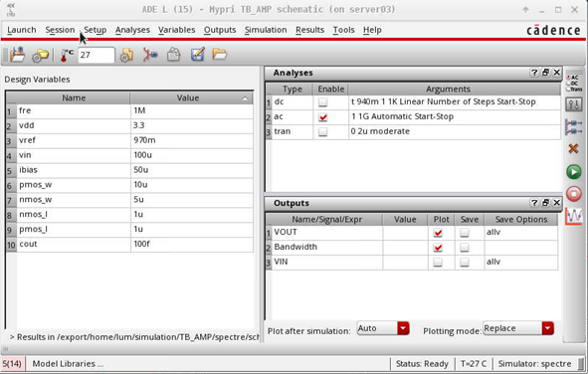
Task: Select the vref variable row name
Action: 74,140
